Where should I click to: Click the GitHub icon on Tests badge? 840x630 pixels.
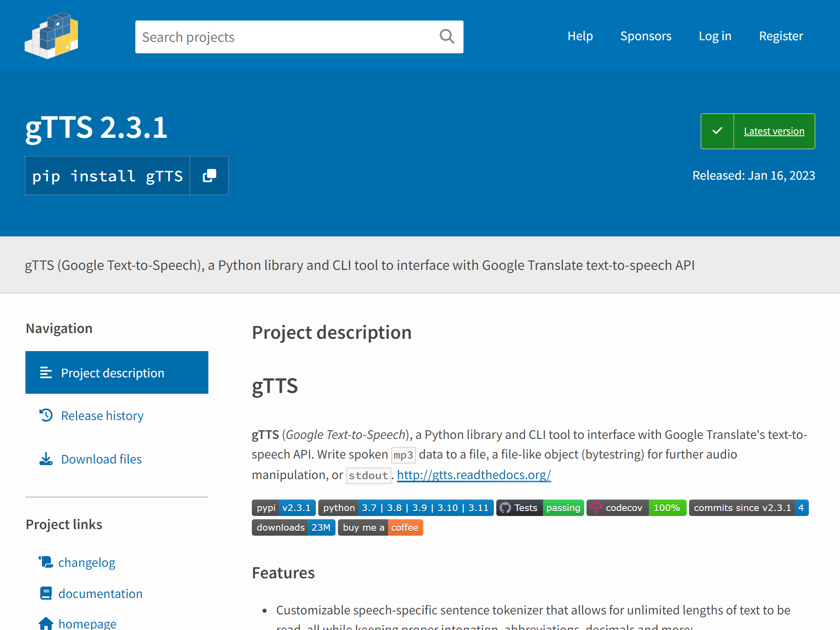(505, 508)
